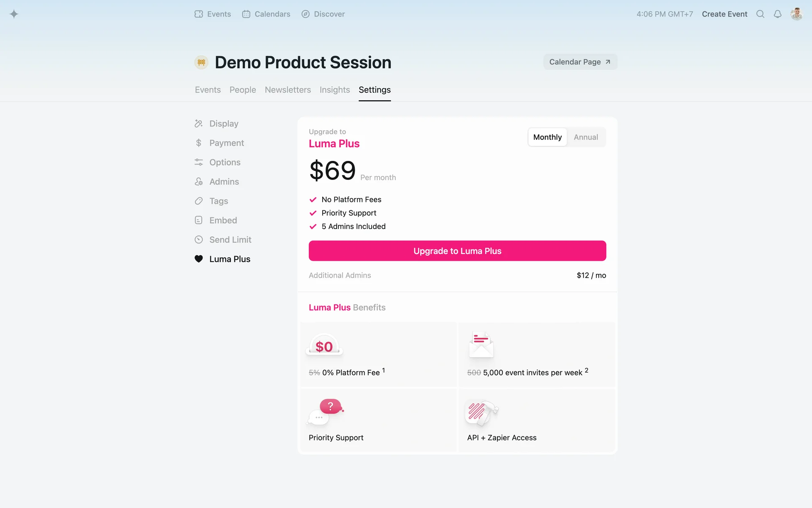Image resolution: width=812 pixels, height=508 pixels.
Task: Go to the People tab
Action: click(x=243, y=90)
